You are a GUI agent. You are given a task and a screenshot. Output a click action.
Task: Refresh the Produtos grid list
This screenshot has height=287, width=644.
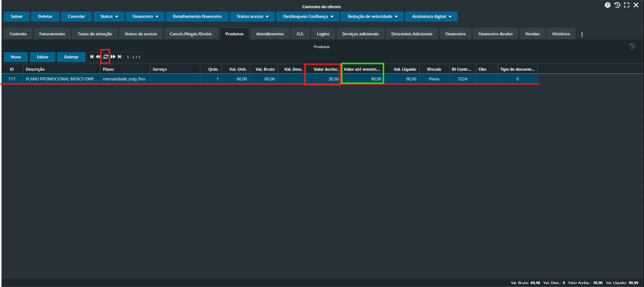106,57
